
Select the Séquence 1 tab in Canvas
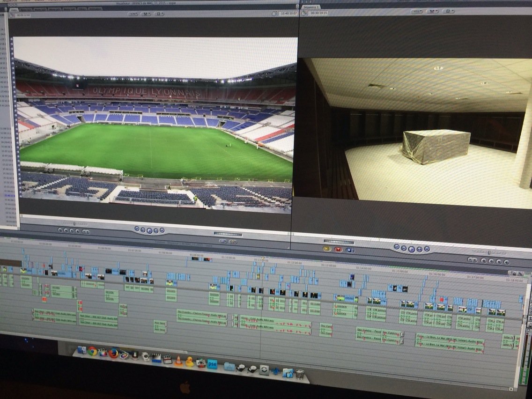pos(310,7)
